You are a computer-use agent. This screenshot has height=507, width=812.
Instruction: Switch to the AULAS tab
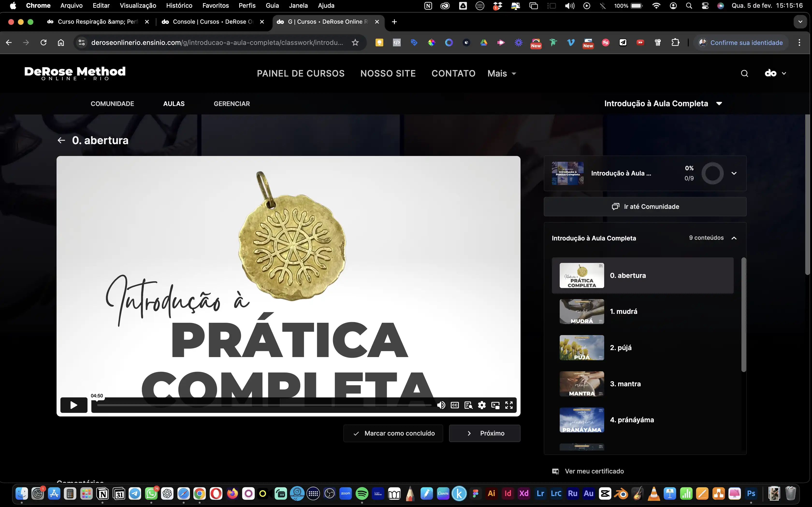tap(174, 104)
